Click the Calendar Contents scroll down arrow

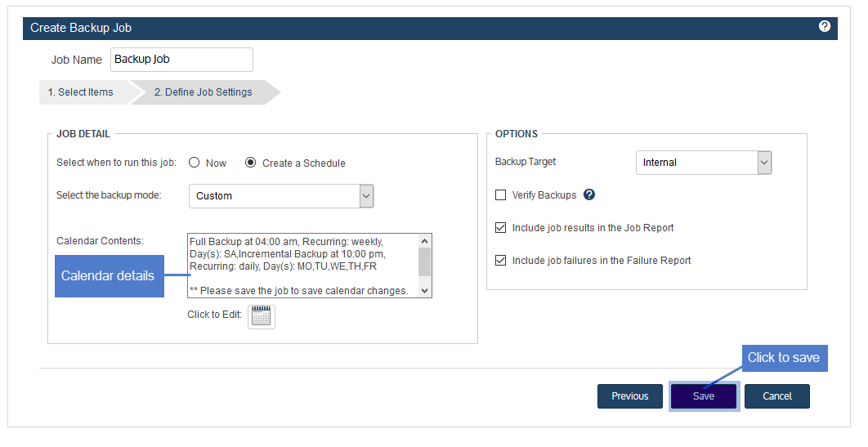424,290
